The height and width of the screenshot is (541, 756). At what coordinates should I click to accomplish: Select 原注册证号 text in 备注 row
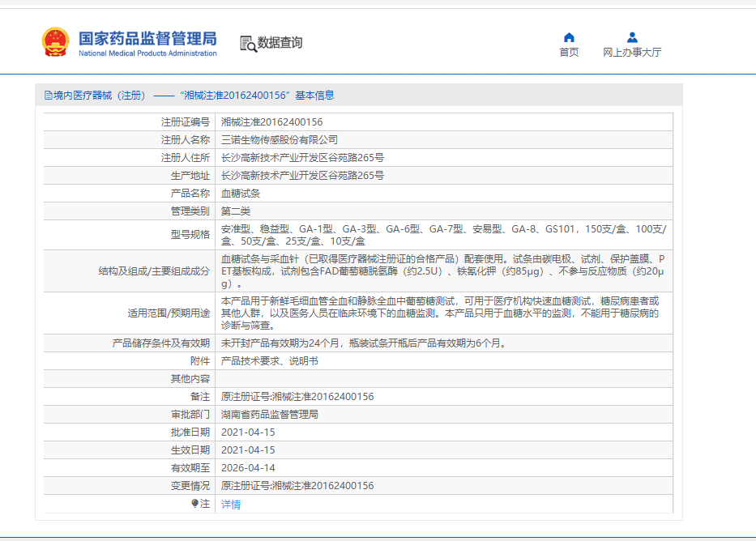(297, 397)
